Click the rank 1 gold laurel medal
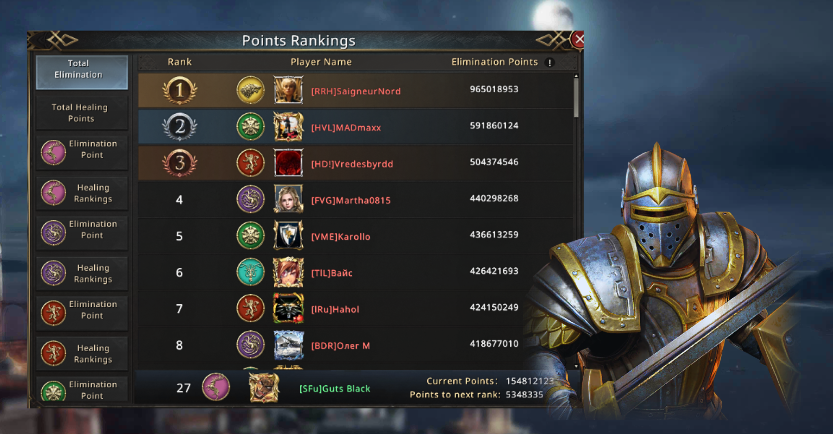This screenshot has width=833, height=434. pos(180,90)
